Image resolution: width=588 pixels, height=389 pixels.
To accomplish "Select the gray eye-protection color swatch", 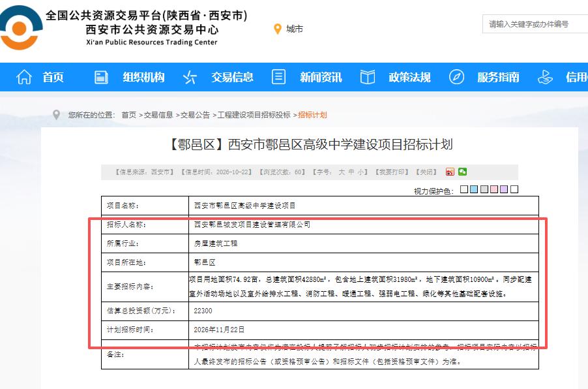I will [484, 189].
